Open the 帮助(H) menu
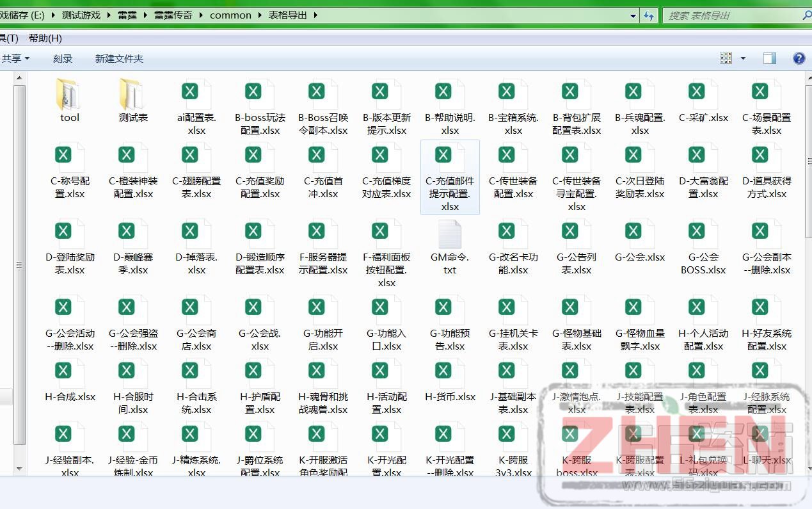Image resolution: width=812 pixels, height=509 pixels. coord(45,38)
